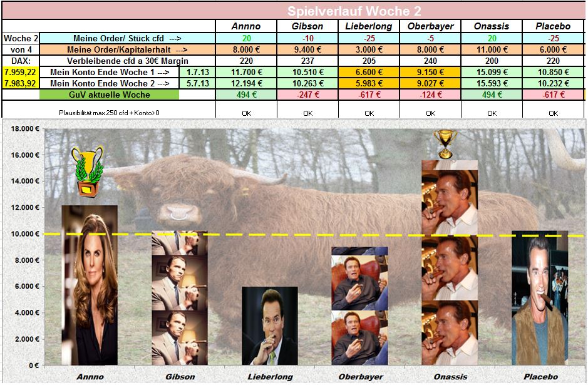Click the gold cup trophy above Onassis bar
Screen dimensions: 588x385
tap(445, 145)
